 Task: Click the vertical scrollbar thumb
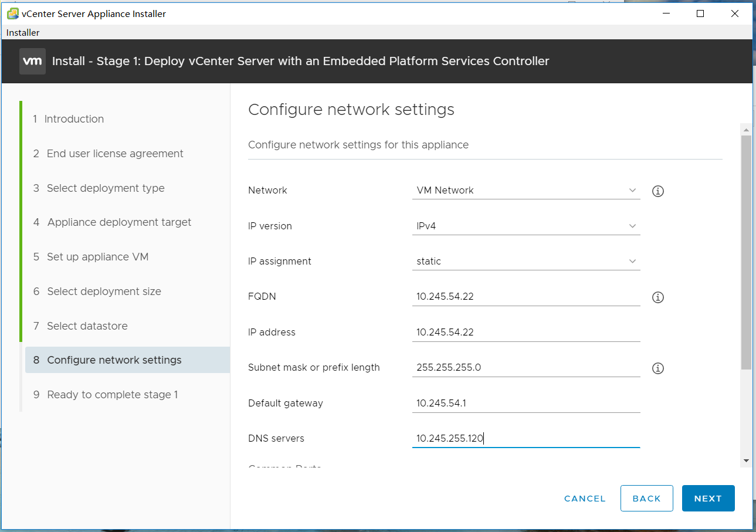[746, 252]
